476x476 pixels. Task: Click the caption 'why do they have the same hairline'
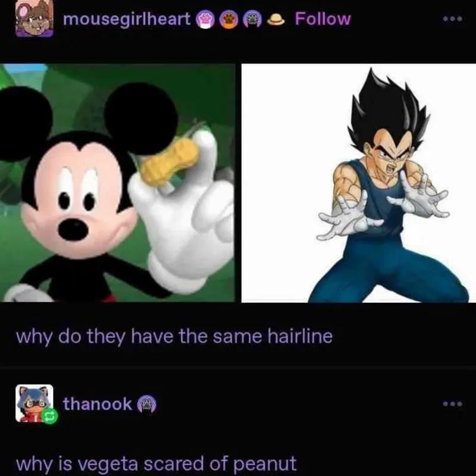[x=174, y=337]
